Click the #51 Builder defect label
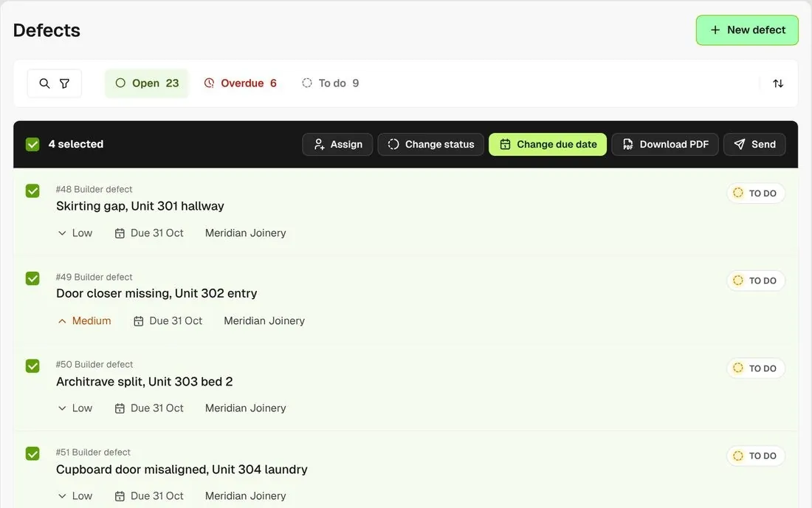The width and height of the screenshot is (812, 508). pyautogui.click(x=93, y=453)
